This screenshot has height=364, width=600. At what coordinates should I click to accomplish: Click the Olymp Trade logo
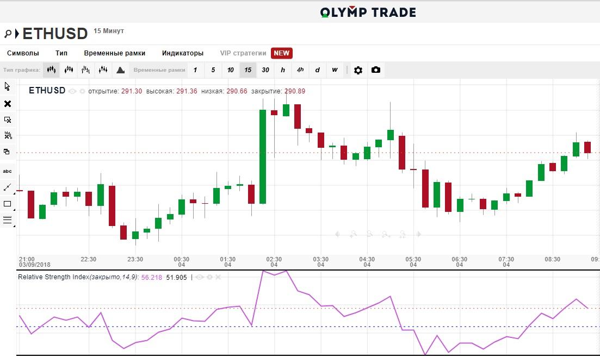[368, 12]
